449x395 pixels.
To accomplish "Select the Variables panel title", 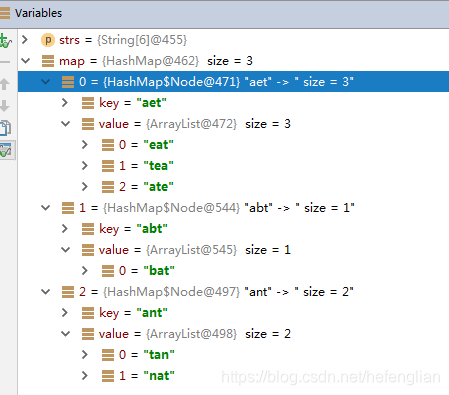I will (x=38, y=13).
